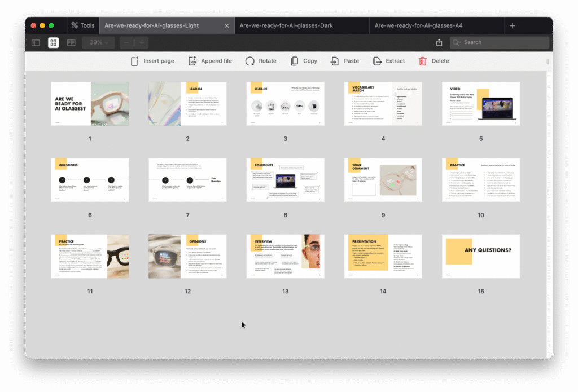578x392 pixels.
Task: Click the Append file PDF icon
Action: (x=192, y=61)
